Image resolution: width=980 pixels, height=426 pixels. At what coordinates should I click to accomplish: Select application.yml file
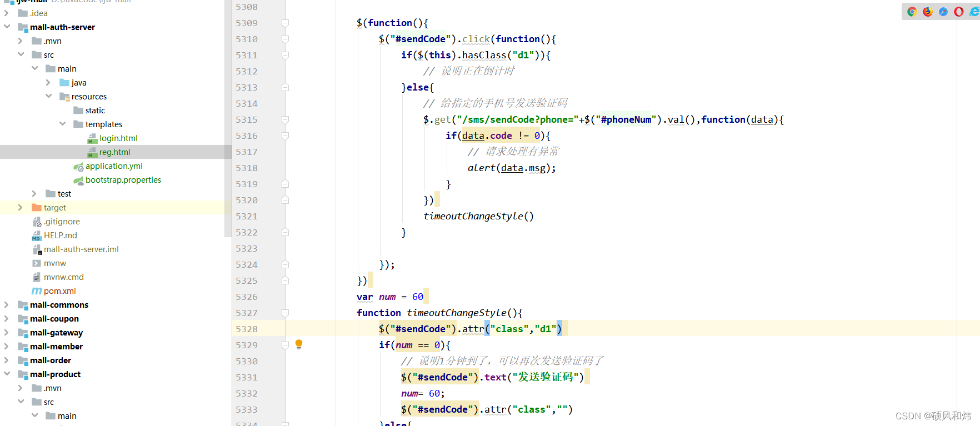pos(114,166)
